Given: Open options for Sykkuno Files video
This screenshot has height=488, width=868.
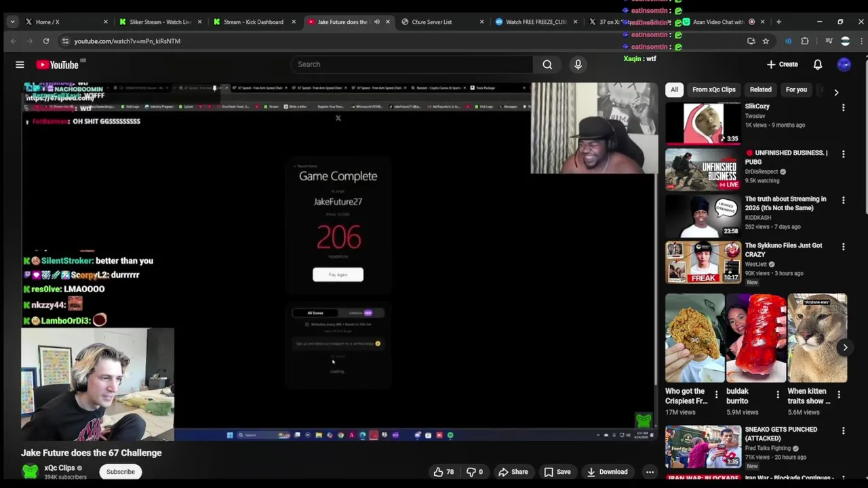Looking at the screenshot, I should point(843,247).
